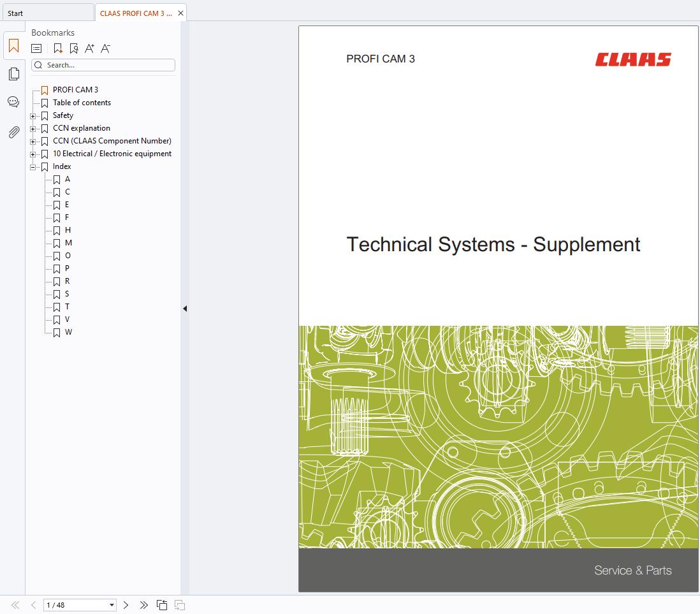Select the Table of contents bookmark
Viewport: 700px width, 614px height.
pos(82,103)
